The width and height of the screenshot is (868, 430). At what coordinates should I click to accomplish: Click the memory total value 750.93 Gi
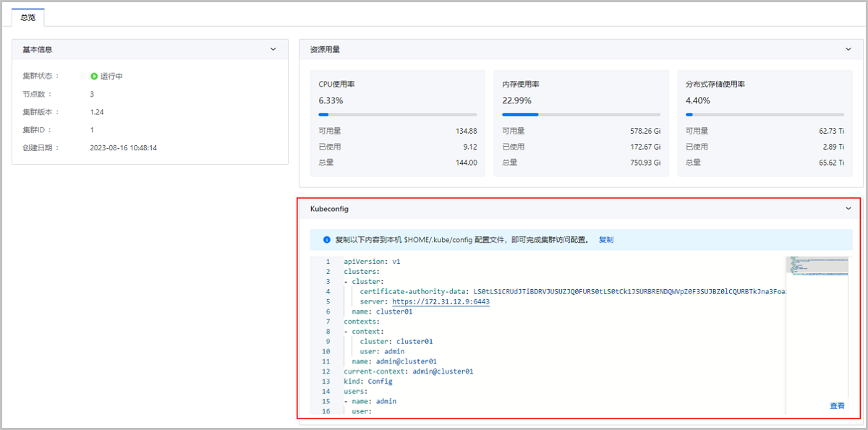pos(645,163)
